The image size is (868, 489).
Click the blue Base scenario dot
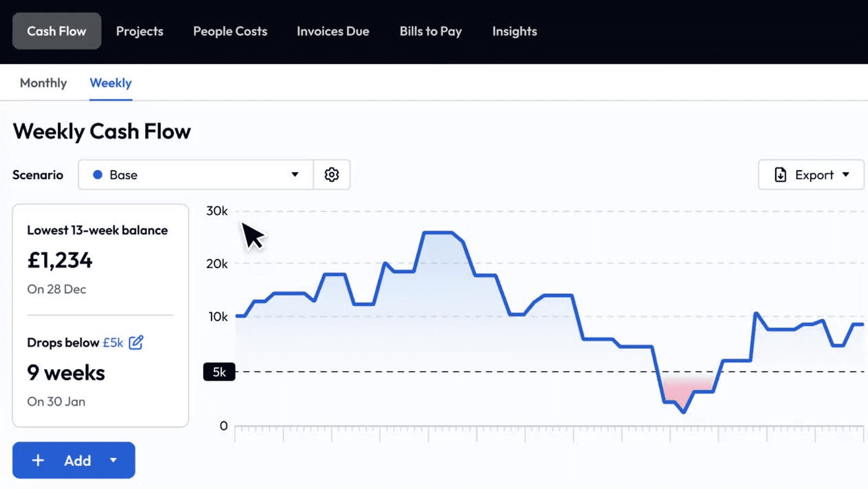point(98,175)
